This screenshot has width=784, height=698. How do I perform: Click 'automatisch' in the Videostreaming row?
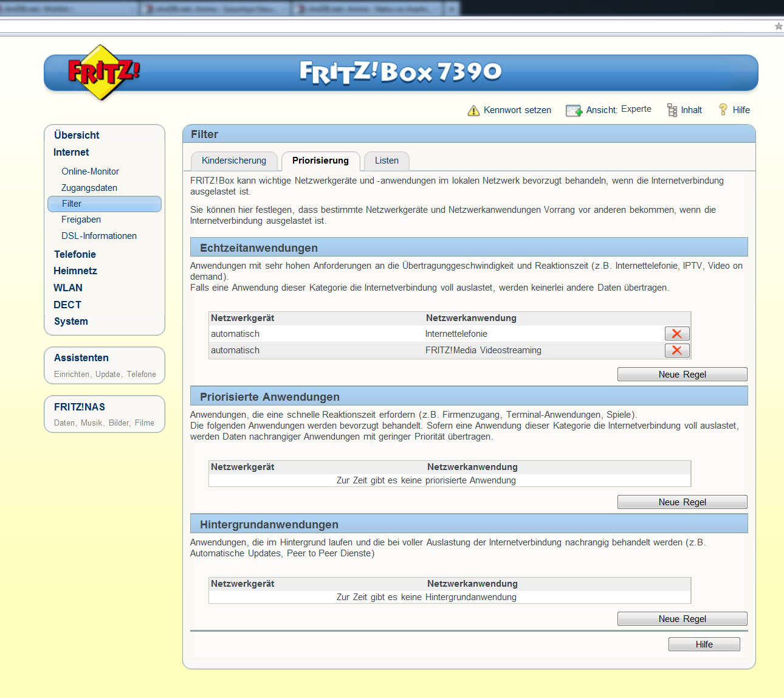235,350
